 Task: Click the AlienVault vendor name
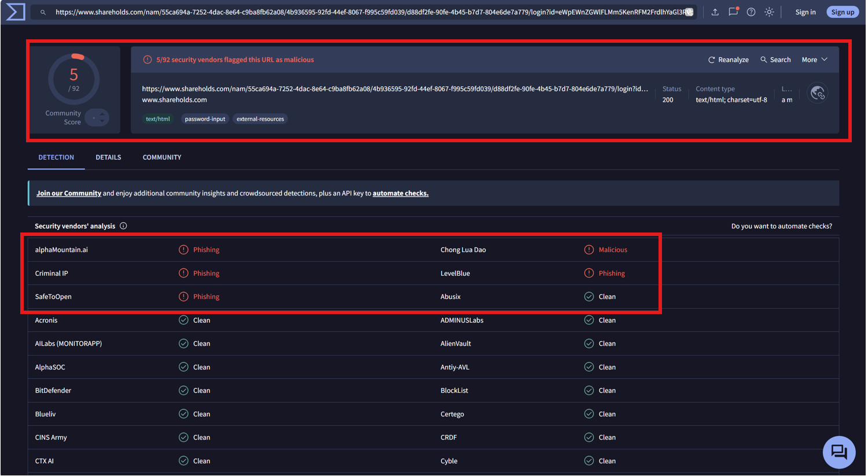click(x=455, y=344)
